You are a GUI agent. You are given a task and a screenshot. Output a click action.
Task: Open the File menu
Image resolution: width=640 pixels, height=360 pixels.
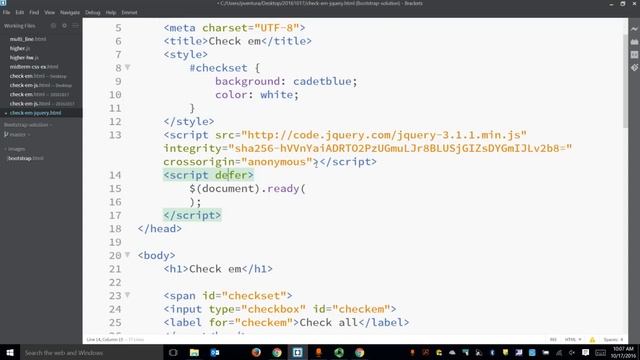7,12
